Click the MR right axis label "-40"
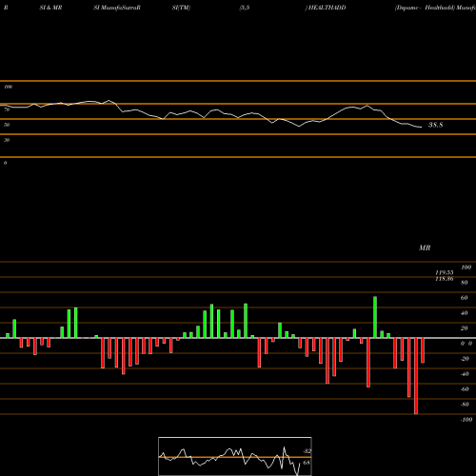This screenshot has width=476, height=476. tap(465, 374)
